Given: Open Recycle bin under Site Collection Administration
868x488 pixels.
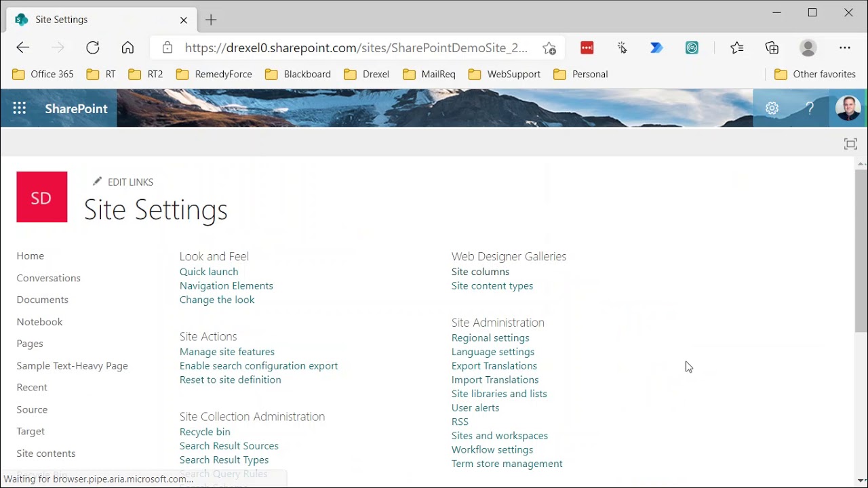Looking at the screenshot, I should pyautogui.click(x=205, y=432).
